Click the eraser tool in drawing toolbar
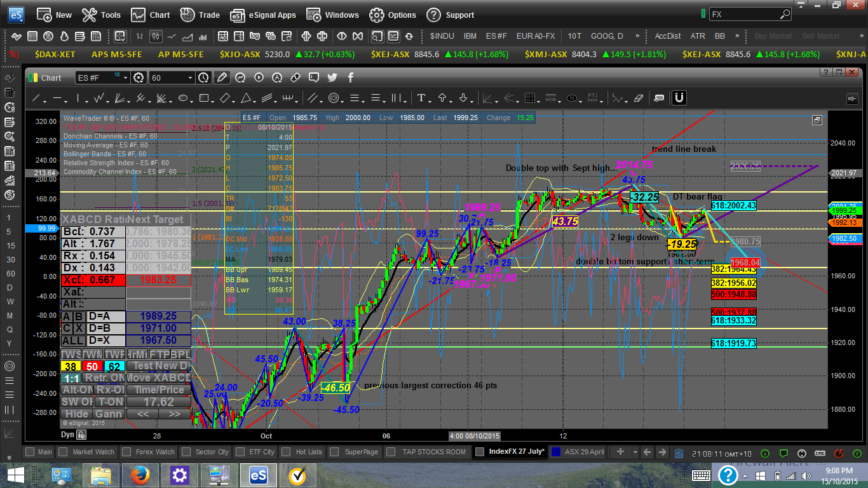The height and width of the screenshot is (488, 868). 639,98
